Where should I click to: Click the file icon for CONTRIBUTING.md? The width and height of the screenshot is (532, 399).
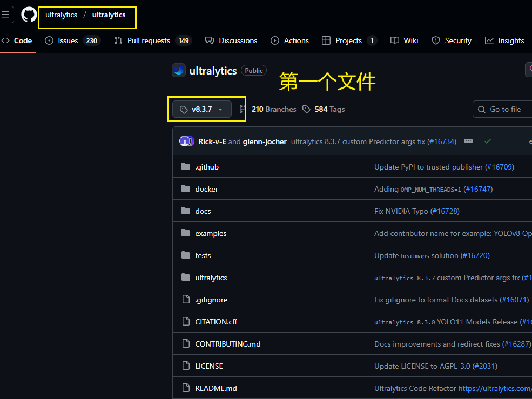point(186,343)
